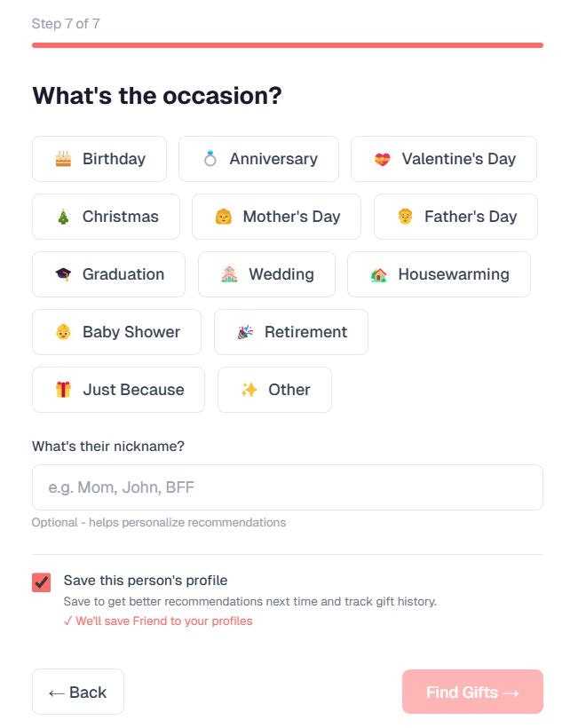Click the sparkles icon for Other
The width and height of the screenshot is (586, 728).
point(249,390)
